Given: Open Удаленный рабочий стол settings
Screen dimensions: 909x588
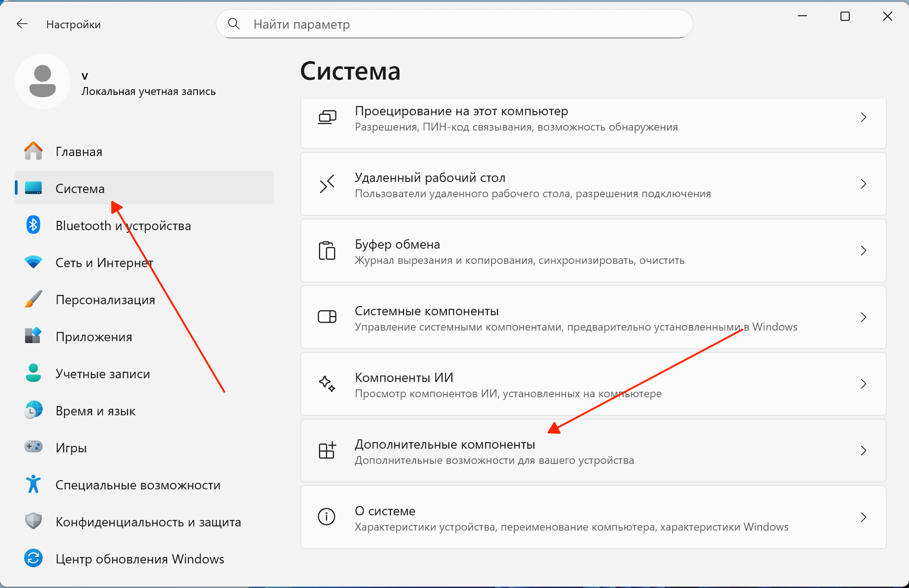Looking at the screenshot, I should (593, 184).
